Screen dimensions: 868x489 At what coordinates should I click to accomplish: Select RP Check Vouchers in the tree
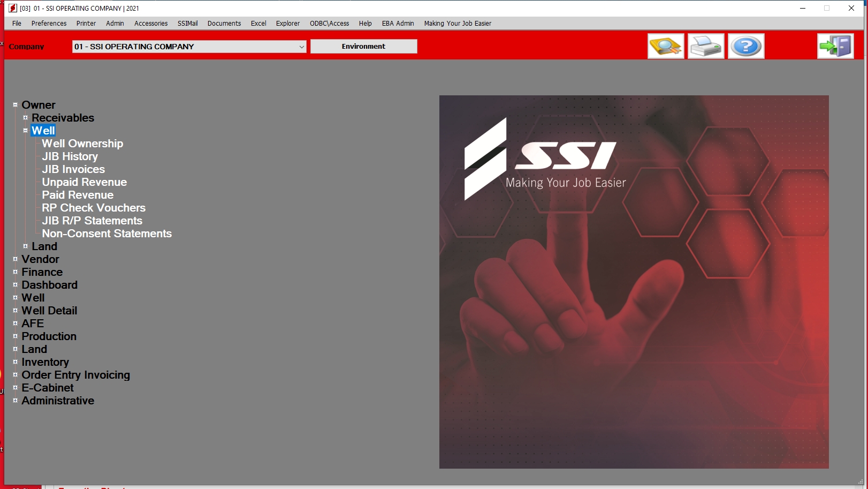94,208
